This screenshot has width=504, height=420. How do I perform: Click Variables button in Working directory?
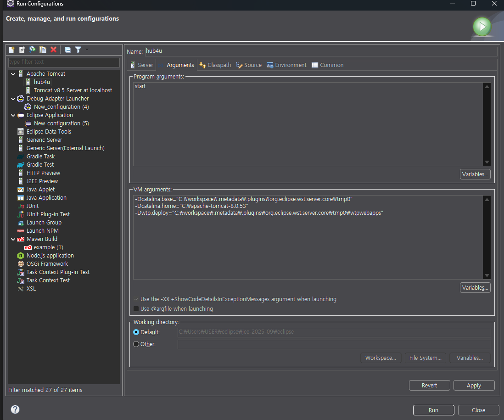pos(470,358)
